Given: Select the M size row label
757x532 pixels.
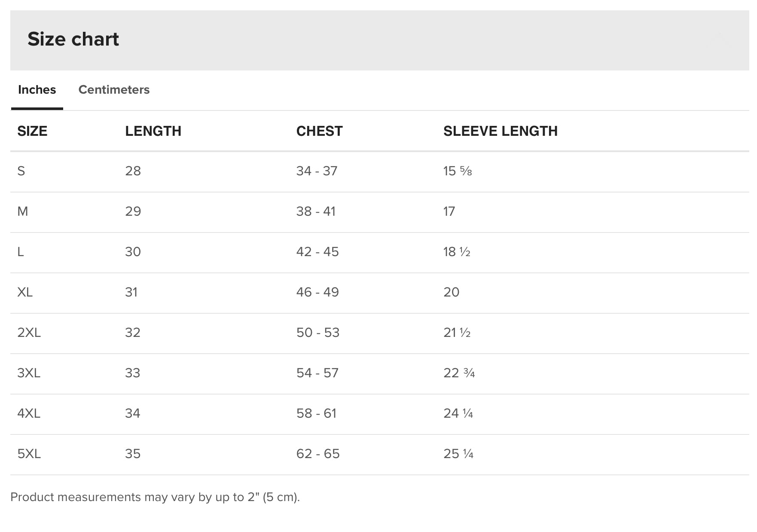Looking at the screenshot, I should tap(22, 211).
